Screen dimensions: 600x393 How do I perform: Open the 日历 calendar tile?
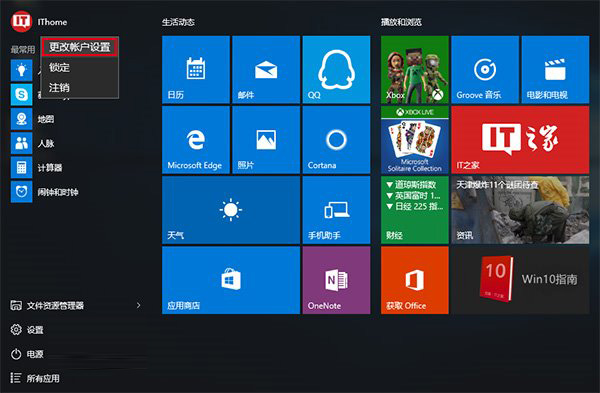pos(196,70)
